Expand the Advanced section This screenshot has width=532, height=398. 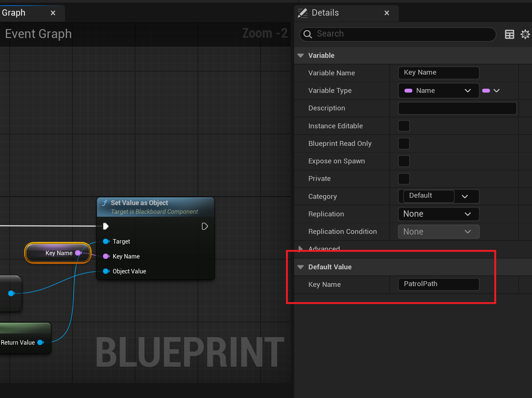[x=301, y=249]
